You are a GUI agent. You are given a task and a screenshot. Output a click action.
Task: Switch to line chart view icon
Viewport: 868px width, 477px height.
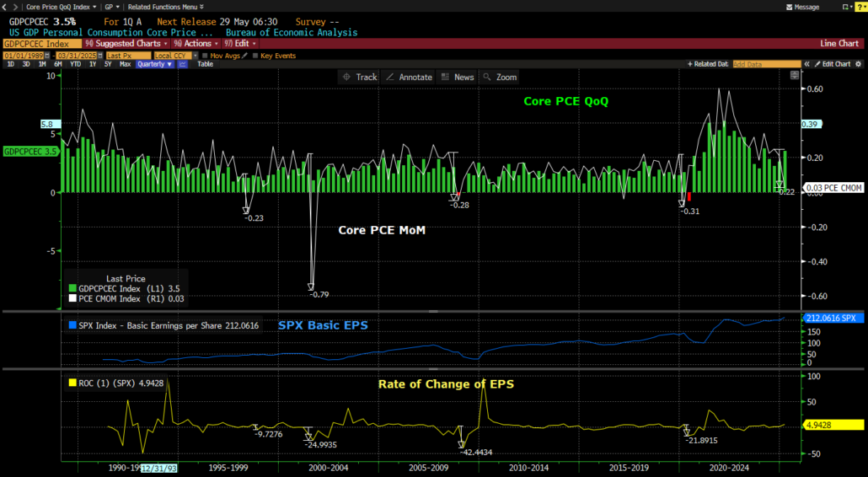click(x=183, y=64)
